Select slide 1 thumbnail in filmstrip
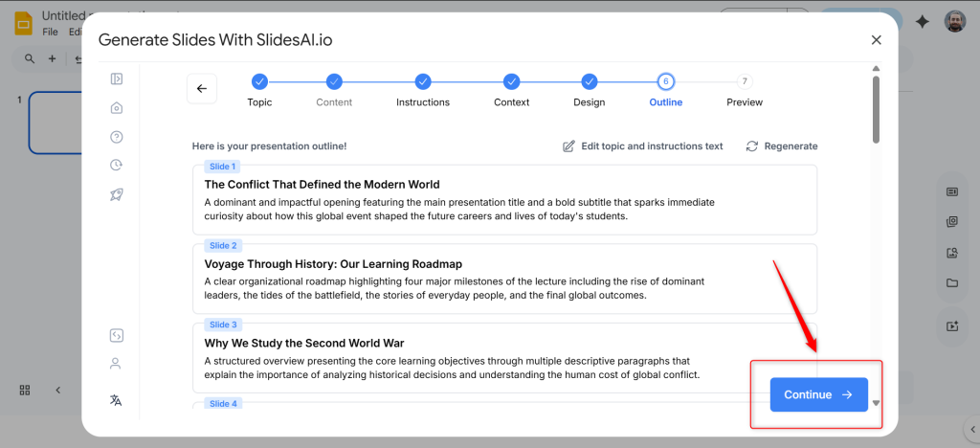The height and width of the screenshot is (448, 980). point(56,123)
